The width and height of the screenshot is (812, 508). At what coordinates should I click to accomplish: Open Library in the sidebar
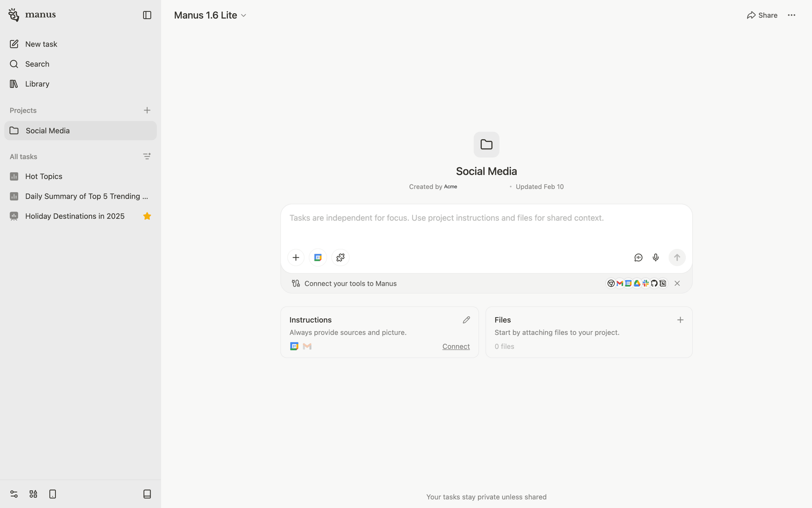coord(80,84)
